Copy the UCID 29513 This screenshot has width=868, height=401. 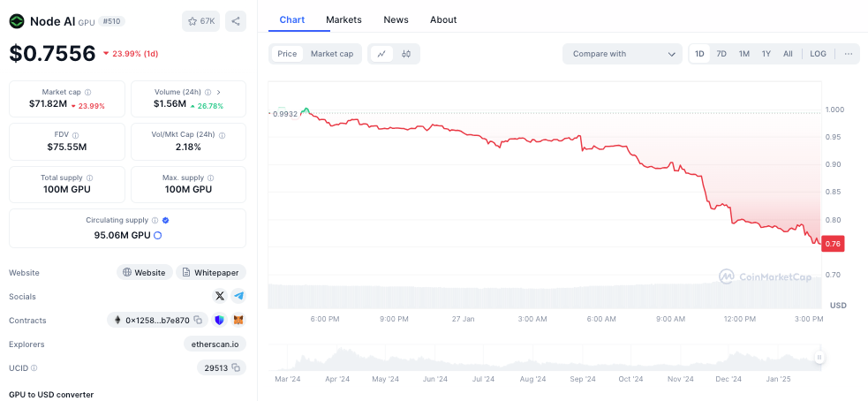[236, 367]
